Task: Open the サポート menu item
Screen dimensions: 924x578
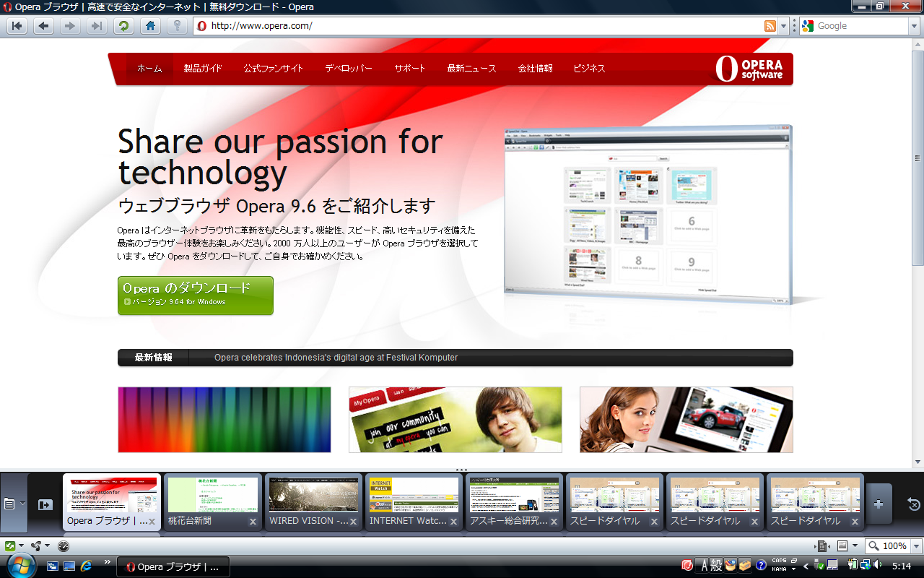Action: [410, 69]
